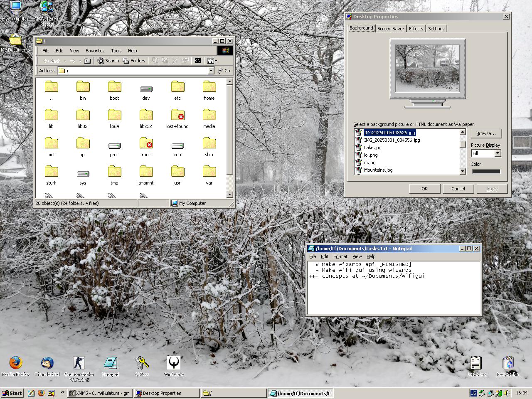Open the usr folder
532x399 pixels.
click(x=177, y=175)
